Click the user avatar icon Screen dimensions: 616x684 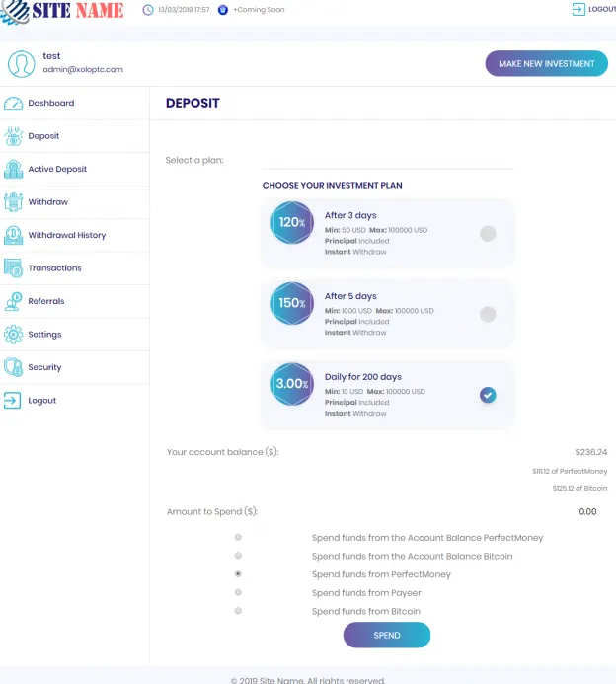21,64
